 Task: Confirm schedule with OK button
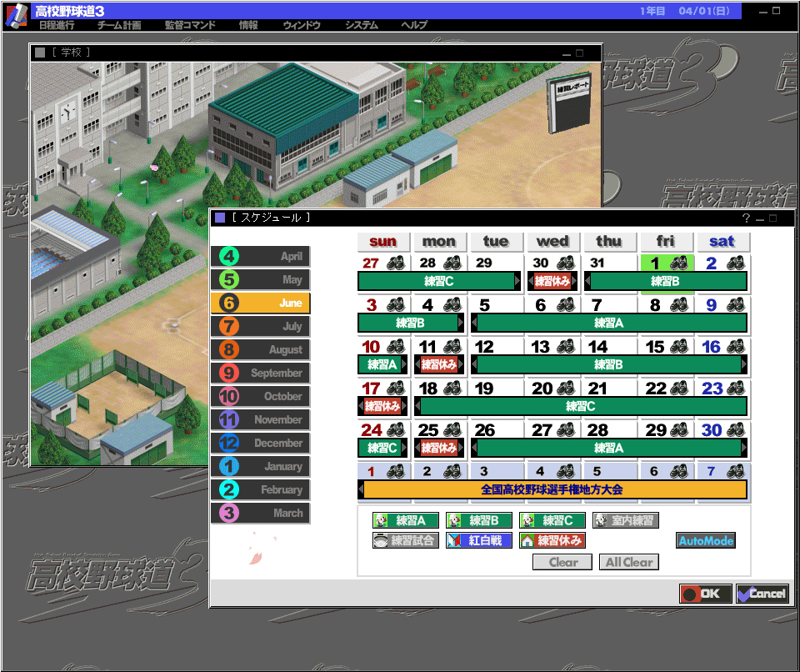(x=706, y=594)
